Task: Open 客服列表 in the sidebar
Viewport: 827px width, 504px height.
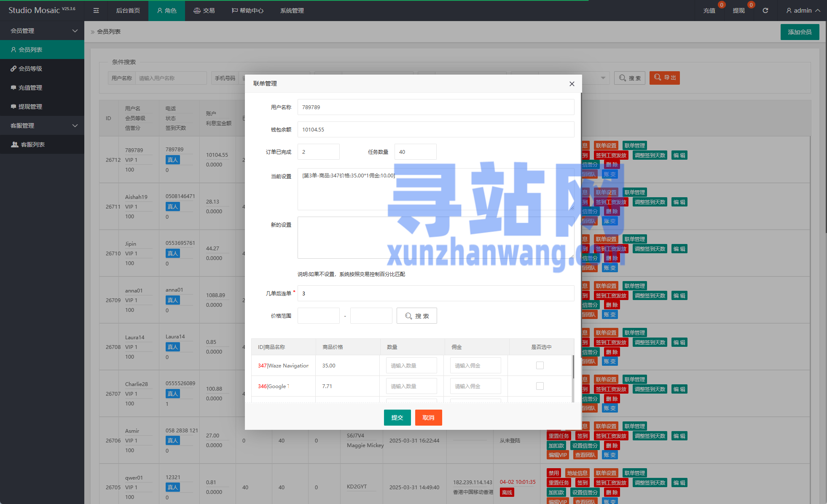Action: click(42, 145)
